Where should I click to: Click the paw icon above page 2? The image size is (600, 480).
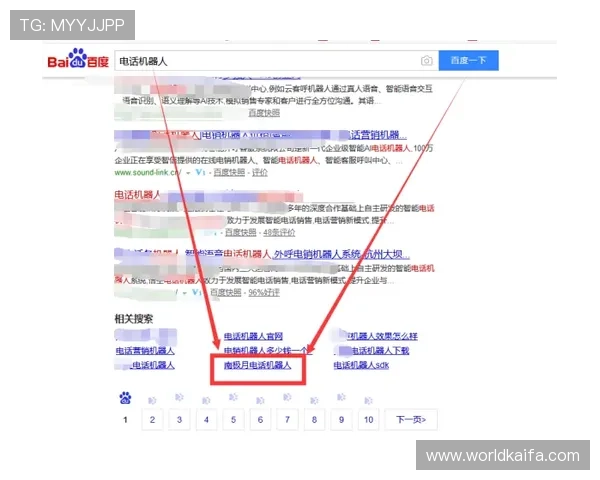(x=152, y=400)
